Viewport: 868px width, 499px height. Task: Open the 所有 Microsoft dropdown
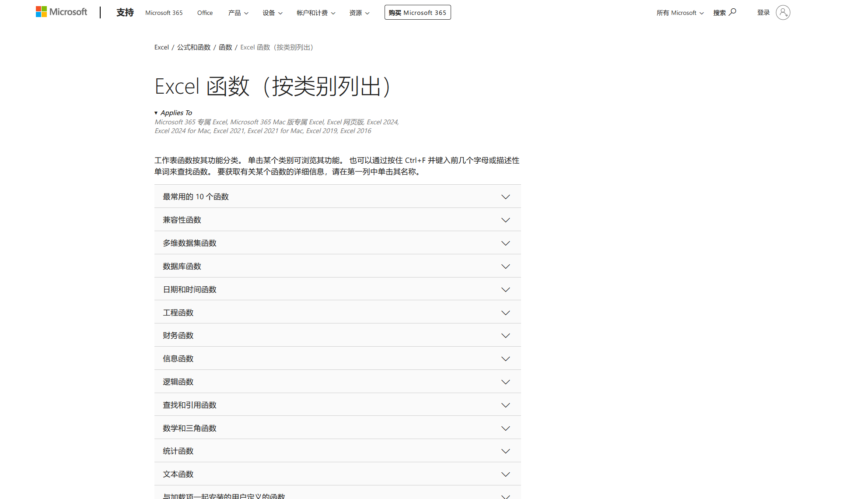click(679, 13)
